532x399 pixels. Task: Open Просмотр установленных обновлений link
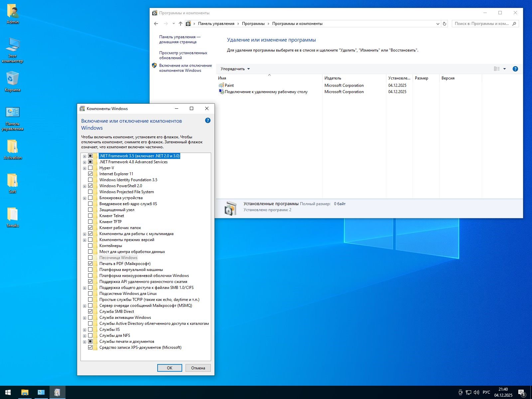pyautogui.click(x=183, y=55)
